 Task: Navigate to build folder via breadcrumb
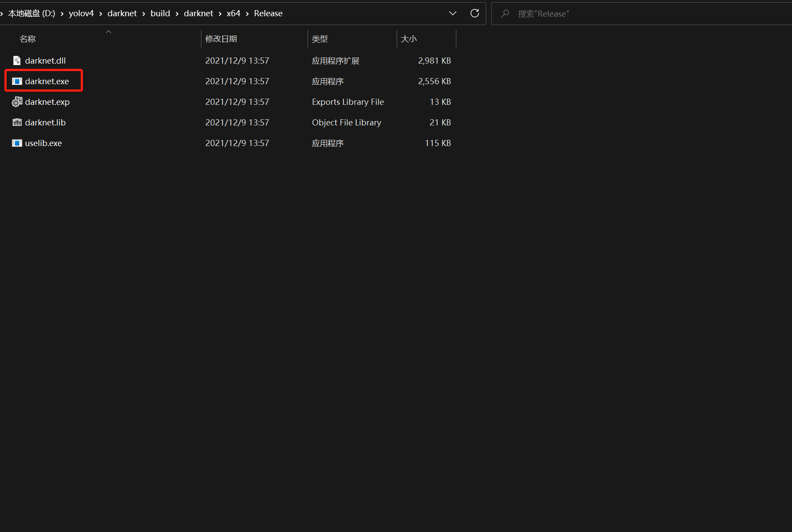tap(160, 13)
